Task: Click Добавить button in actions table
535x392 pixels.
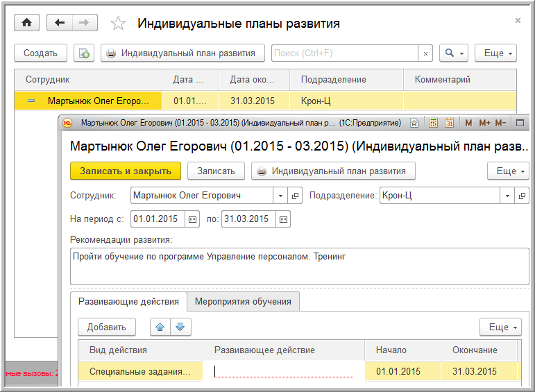Action: [107, 327]
